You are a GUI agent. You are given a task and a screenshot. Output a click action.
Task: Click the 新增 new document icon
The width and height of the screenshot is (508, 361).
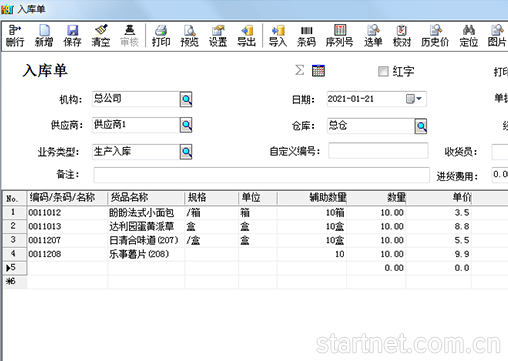tap(44, 36)
